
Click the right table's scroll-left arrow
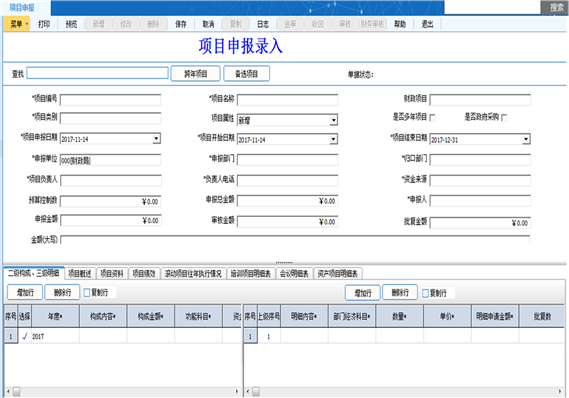pos(247,391)
